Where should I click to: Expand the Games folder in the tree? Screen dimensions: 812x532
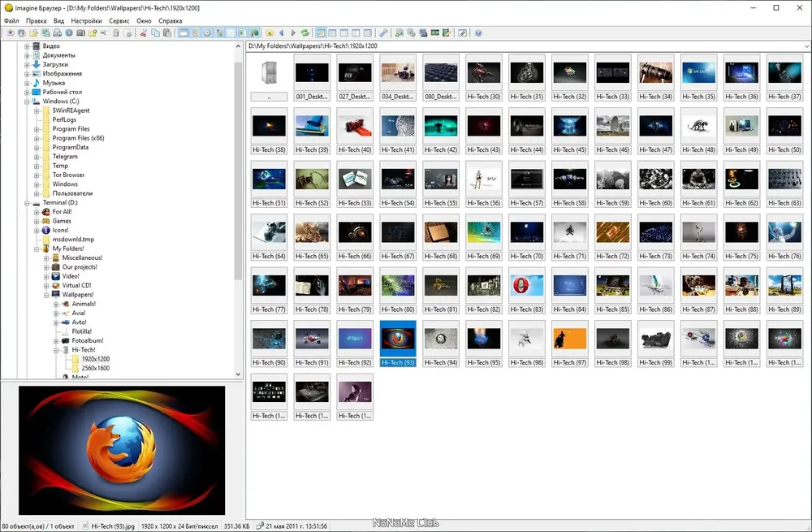(37, 221)
